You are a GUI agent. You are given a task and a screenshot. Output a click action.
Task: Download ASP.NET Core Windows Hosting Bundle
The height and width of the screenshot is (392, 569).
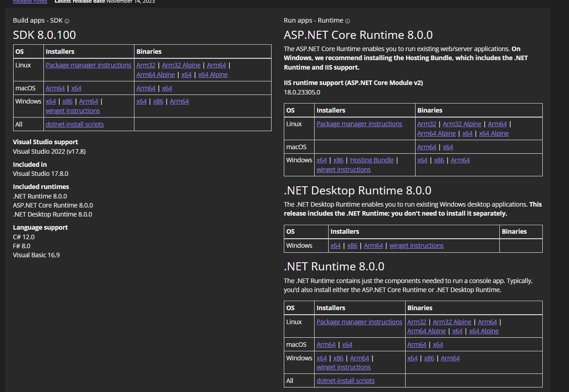[x=372, y=160]
